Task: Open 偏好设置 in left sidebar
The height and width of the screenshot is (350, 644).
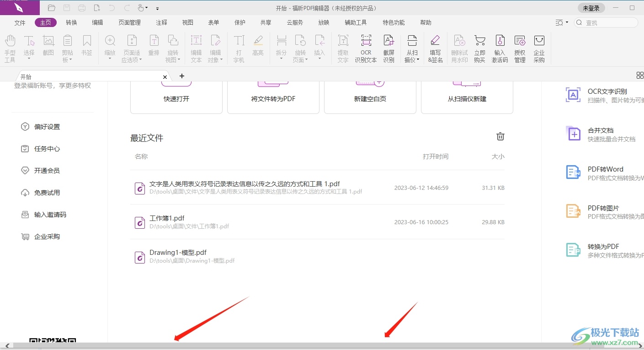Action: (x=41, y=127)
